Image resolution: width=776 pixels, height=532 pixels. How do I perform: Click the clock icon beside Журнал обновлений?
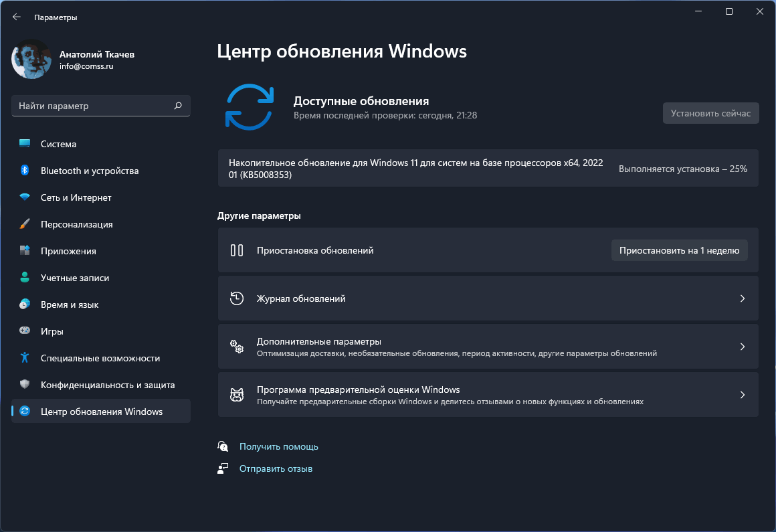point(236,298)
